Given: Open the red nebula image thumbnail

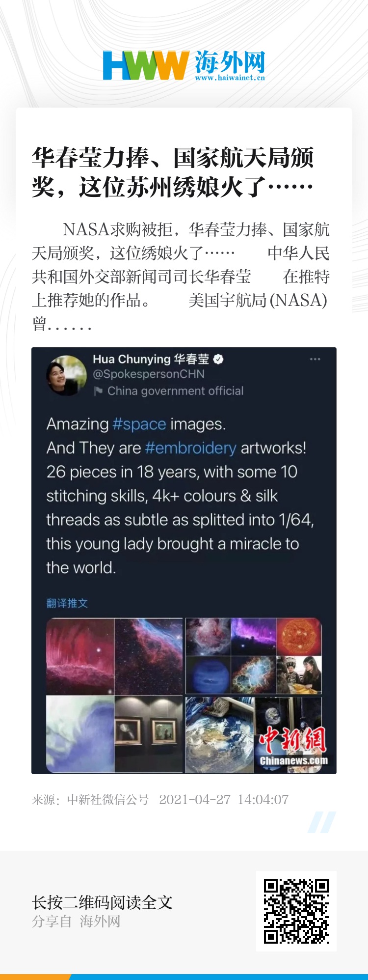Looking at the screenshot, I should point(80,656).
